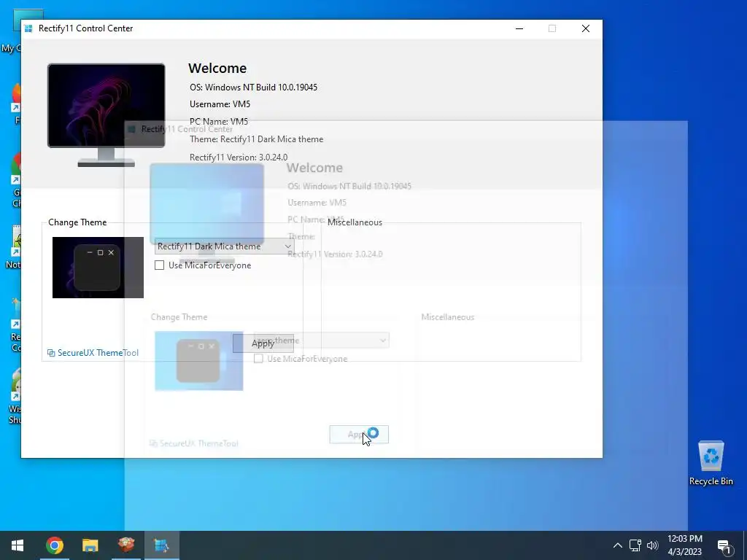Open the notification center icon

[x=724, y=545]
